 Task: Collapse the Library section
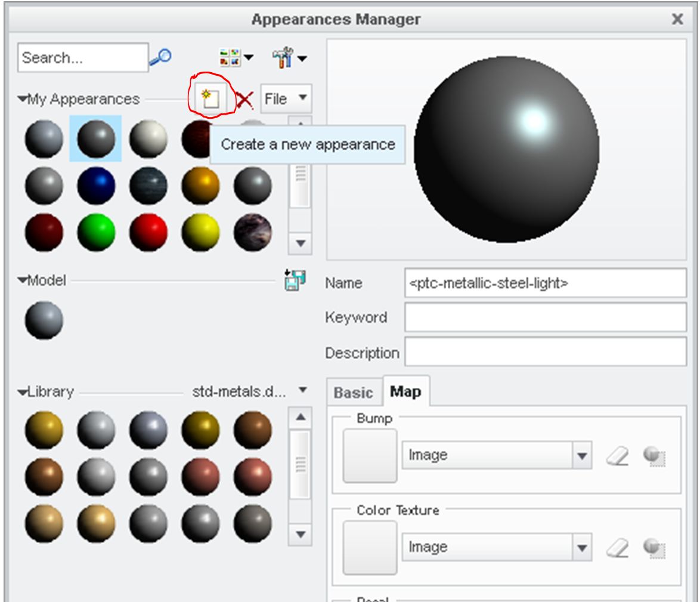point(22,391)
